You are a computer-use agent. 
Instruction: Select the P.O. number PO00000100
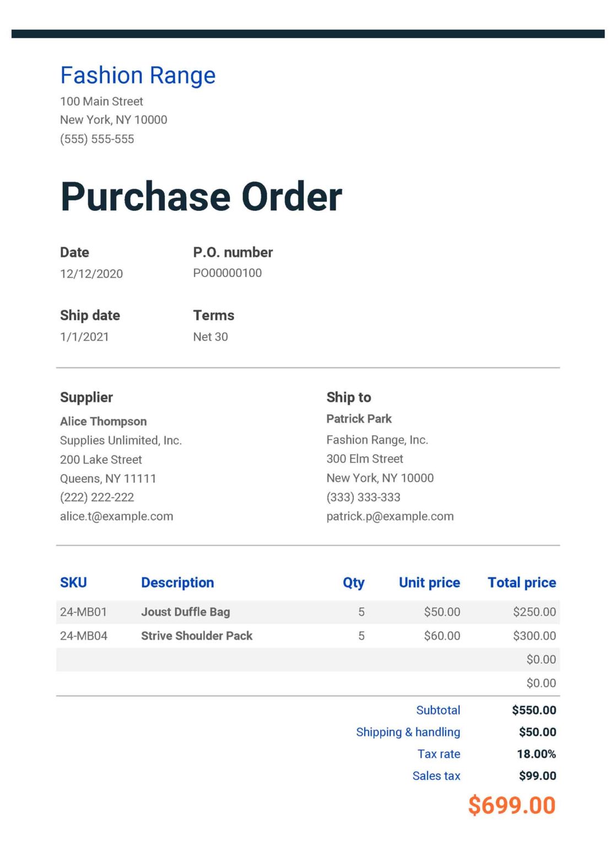(x=227, y=273)
